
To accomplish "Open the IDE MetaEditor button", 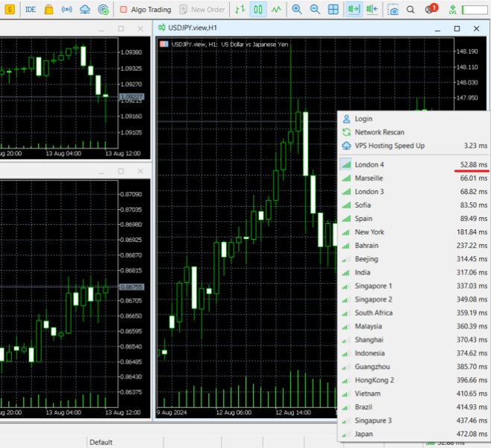I will [x=30, y=10].
